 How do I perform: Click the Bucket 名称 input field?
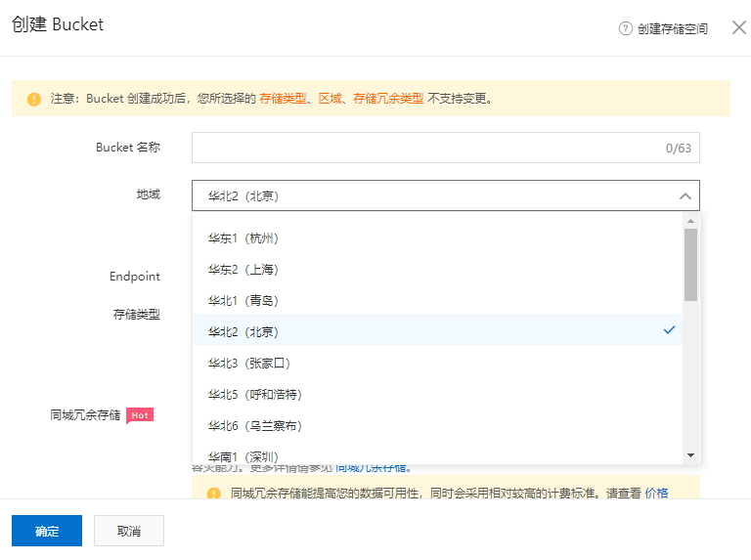point(446,148)
